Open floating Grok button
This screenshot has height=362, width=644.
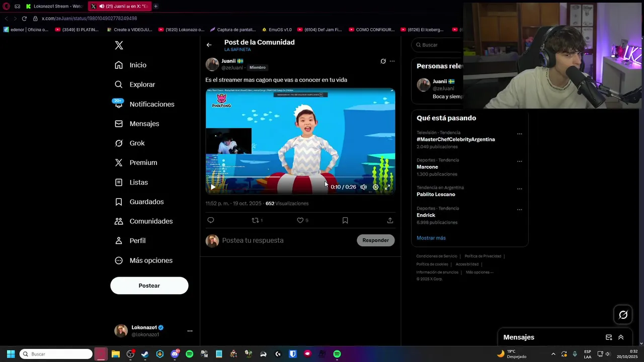pos(623,315)
